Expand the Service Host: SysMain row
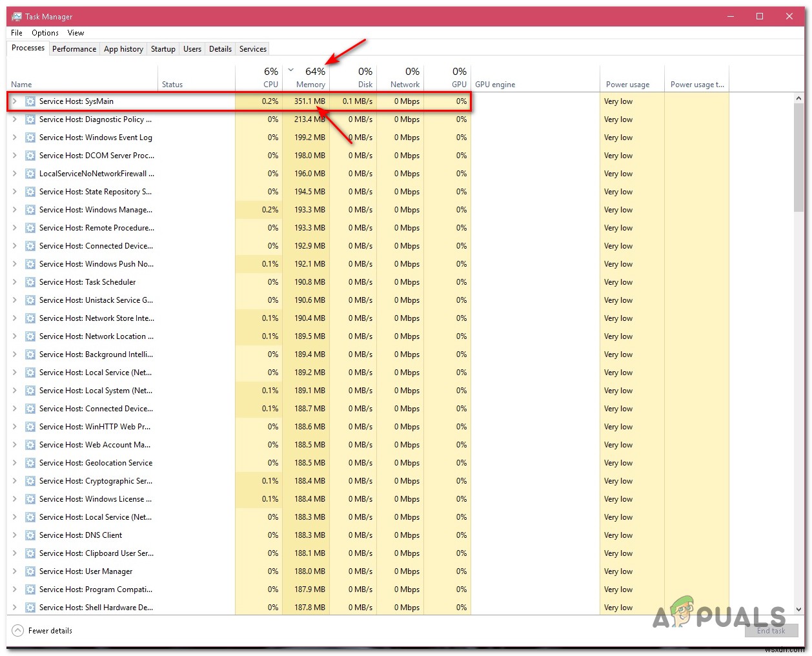 pos(14,101)
